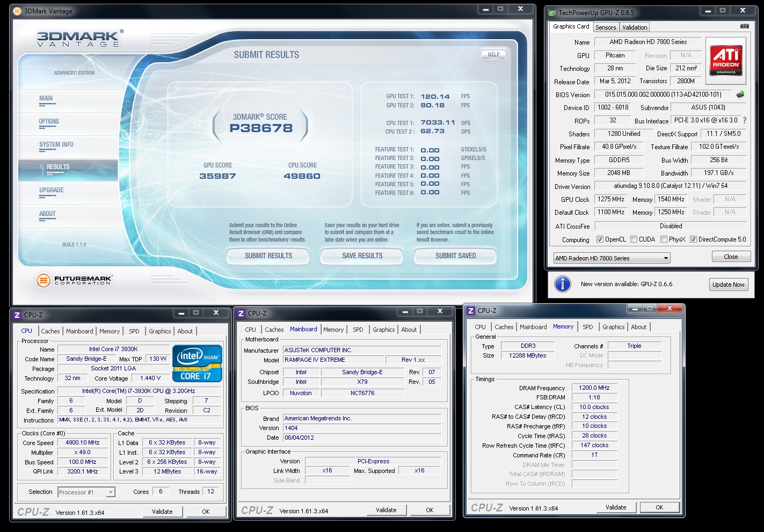Click OK in the CPU-Z Mainboard window
The width and height of the screenshot is (764, 532).
[430, 510]
